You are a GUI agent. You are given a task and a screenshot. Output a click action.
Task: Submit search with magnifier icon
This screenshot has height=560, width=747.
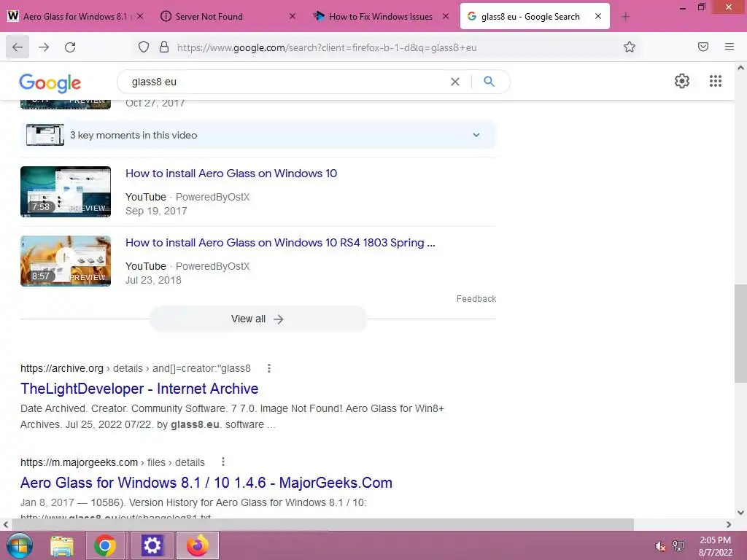(x=489, y=82)
